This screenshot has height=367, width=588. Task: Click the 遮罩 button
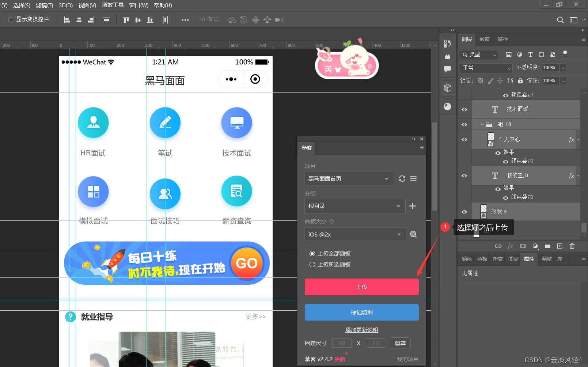[400, 343]
